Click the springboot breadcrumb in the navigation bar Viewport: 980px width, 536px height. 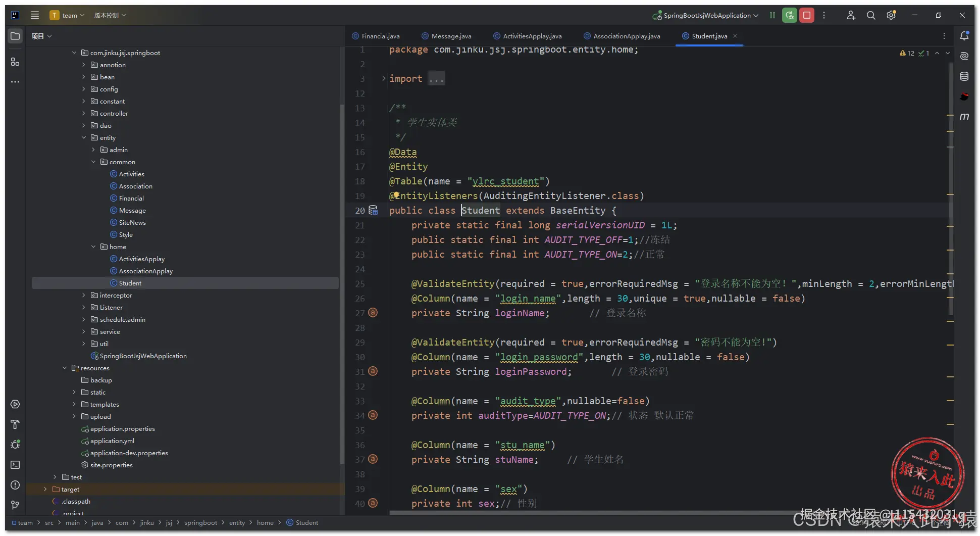(x=200, y=522)
